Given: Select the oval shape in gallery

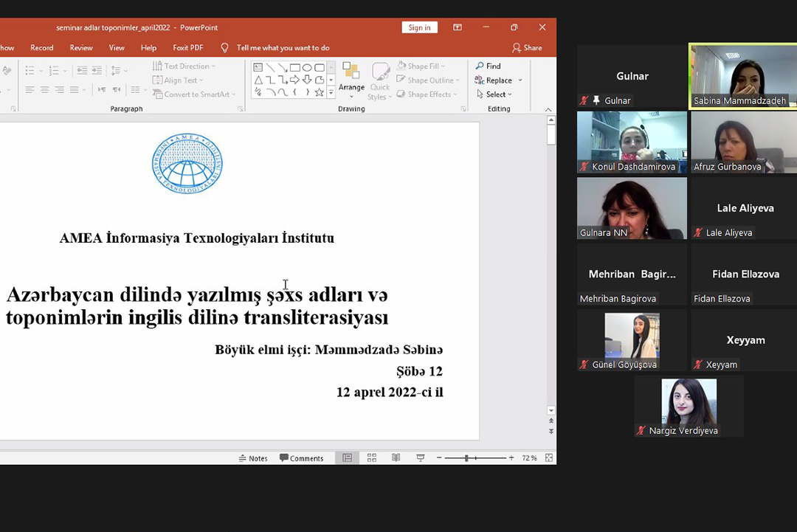Looking at the screenshot, I should coord(307,68).
